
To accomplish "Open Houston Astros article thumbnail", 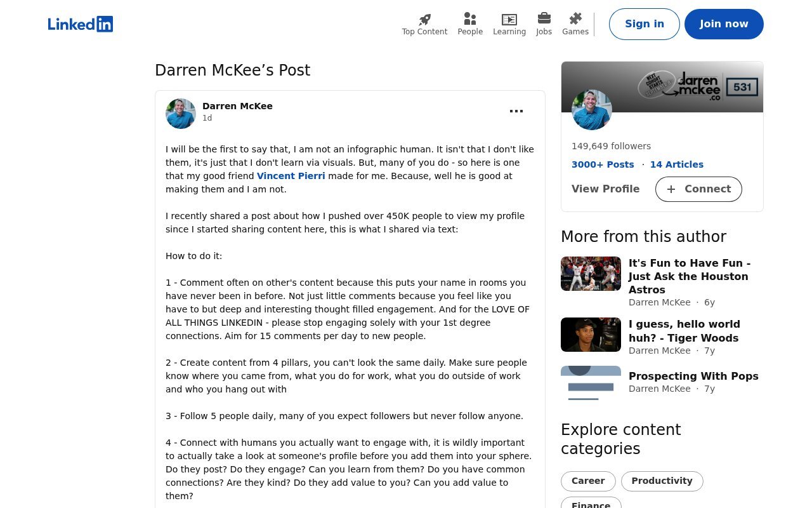I will tap(591, 274).
